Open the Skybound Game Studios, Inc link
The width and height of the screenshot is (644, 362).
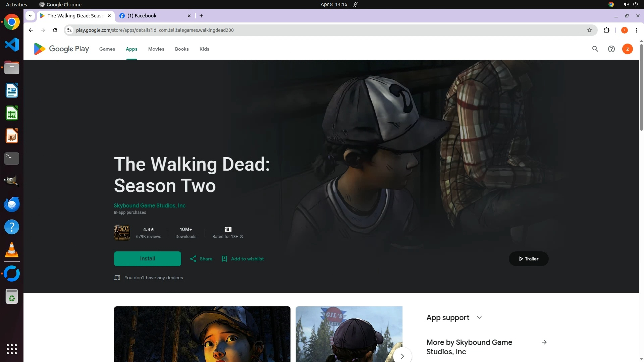click(x=150, y=205)
